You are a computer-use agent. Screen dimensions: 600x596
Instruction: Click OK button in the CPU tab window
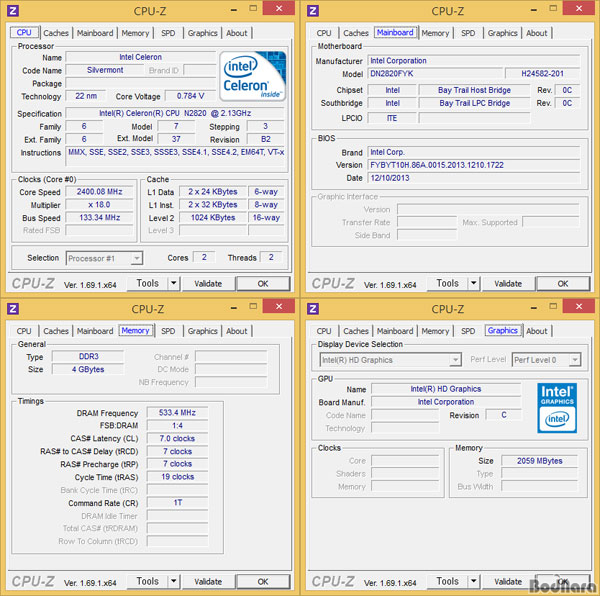pyautogui.click(x=263, y=283)
